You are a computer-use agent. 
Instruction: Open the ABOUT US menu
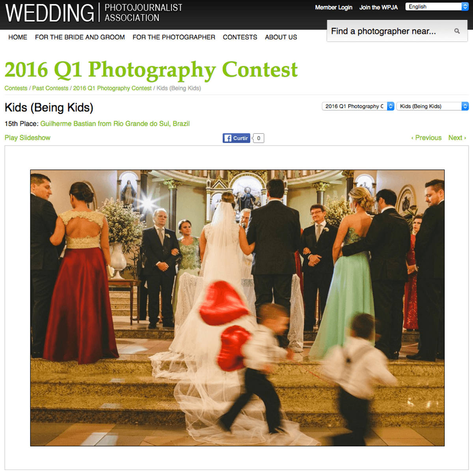tap(281, 37)
